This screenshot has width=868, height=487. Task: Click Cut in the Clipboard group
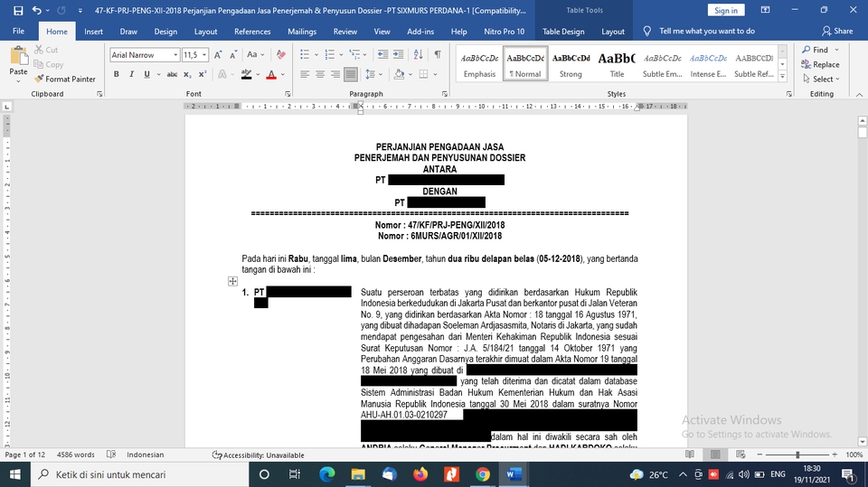[x=46, y=50]
